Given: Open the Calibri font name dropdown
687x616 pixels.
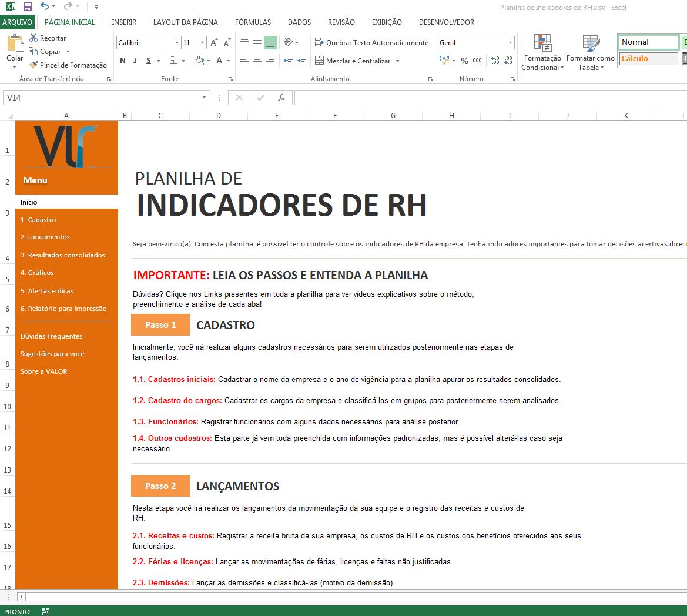Looking at the screenshot, I should pyautogui.click(x=177, y=42).
